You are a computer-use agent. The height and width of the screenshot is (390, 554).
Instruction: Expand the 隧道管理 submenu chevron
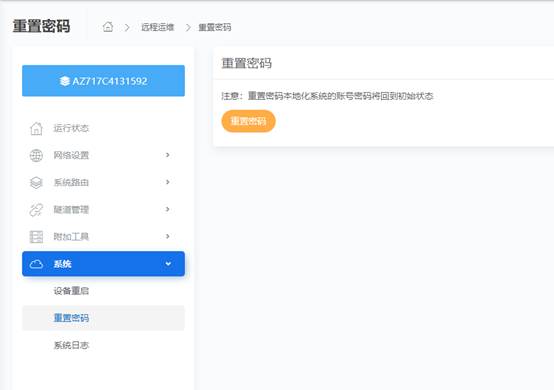[168, 209]
